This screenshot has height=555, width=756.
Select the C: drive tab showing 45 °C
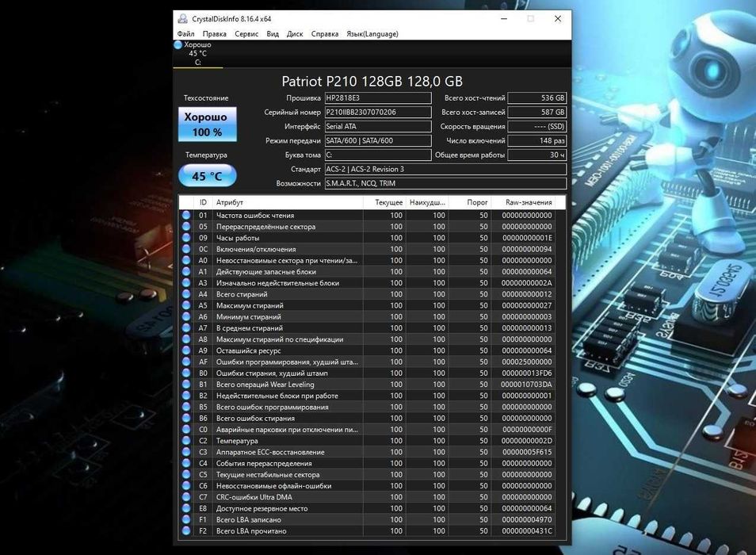pos(197,54)
